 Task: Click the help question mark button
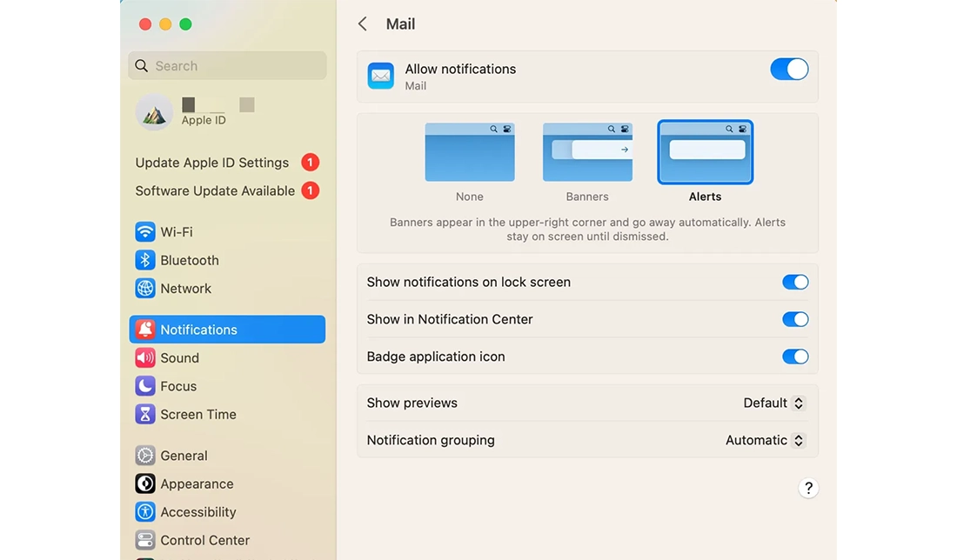click(x=808, y=488)
